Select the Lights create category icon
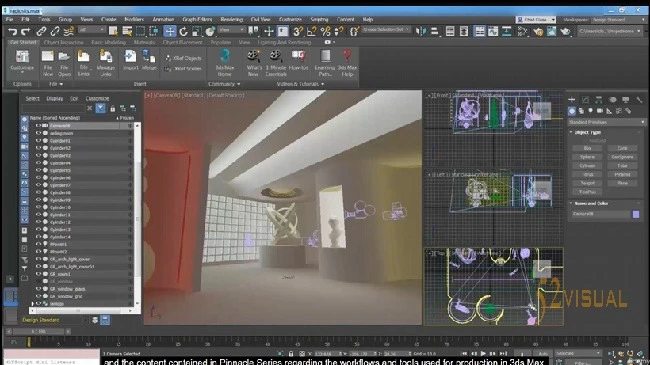The height and width of the screenshot is (365, 650). (590, 111)
